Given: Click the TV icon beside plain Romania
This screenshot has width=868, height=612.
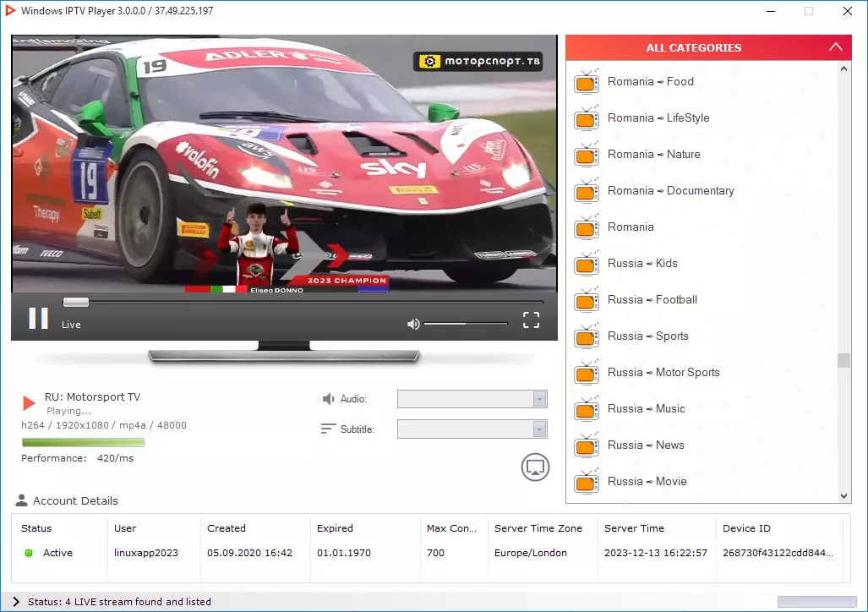Looking at the screenshot, I should point(587,227).
